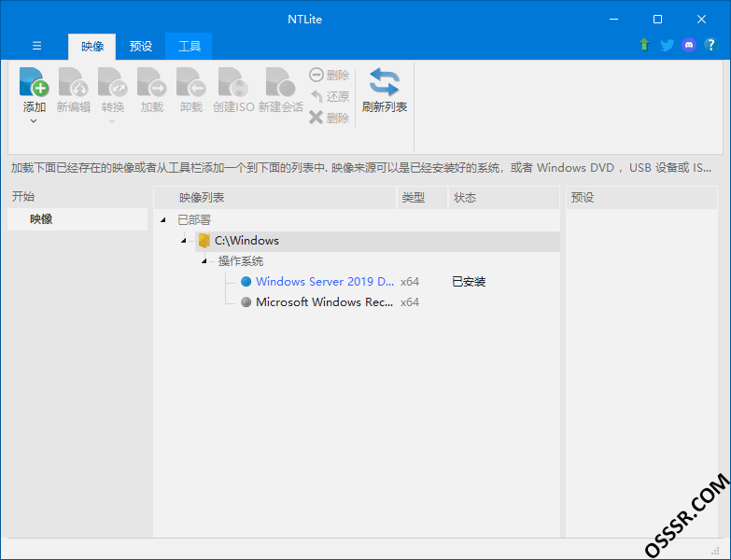Click the 开始 sidebar heading
731x560 pixels.
coord(23,196)
